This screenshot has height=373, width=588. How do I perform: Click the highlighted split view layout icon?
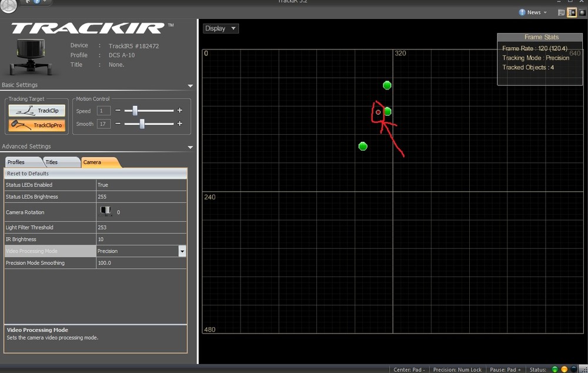pyautogui.click(x=572, y=12)
